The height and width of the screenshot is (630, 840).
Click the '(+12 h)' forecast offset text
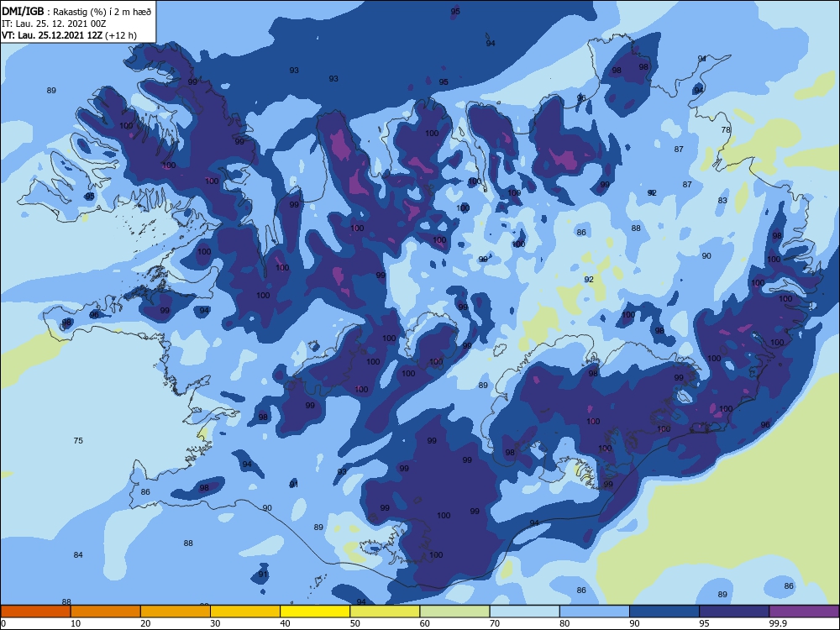pos(121,35)
